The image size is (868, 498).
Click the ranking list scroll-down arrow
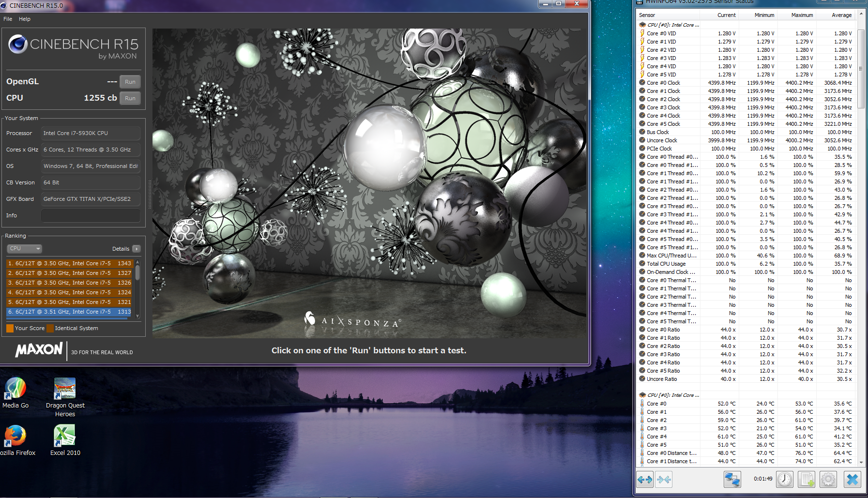137,316
